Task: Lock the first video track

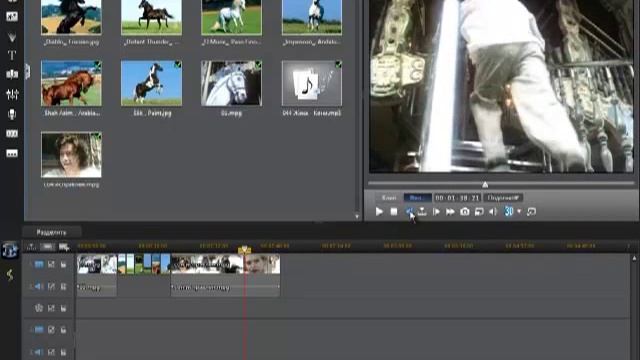Action: [63, 264]
